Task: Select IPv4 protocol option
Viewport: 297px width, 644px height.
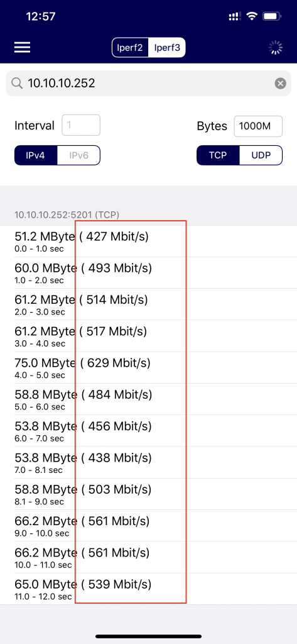Action: pyautogui.click(x=36, y=156)
